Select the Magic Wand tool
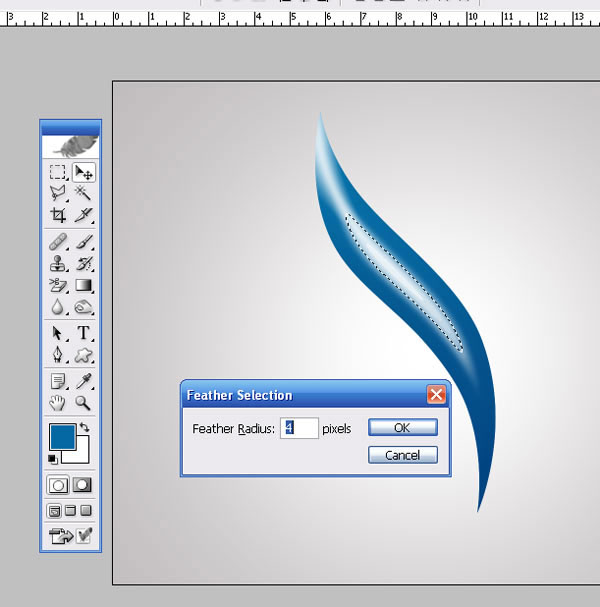The height and width of the screenshot is (607, 600). coord(83,193)
